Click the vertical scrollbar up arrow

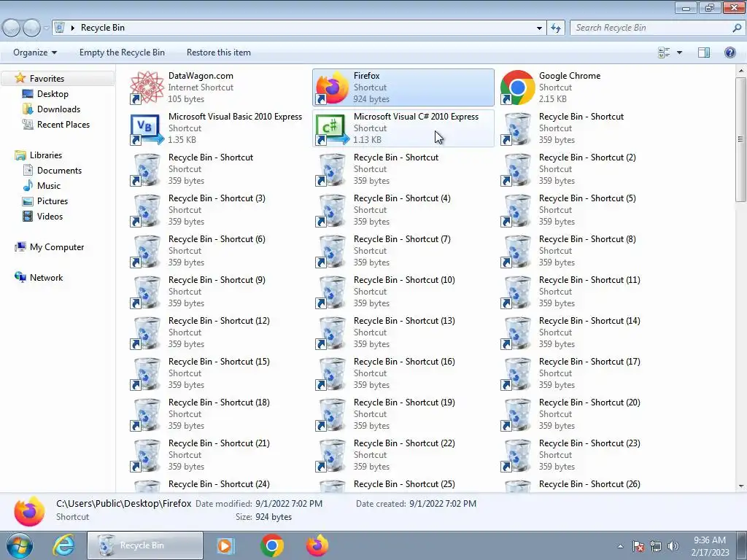click(x=741, y=71)
